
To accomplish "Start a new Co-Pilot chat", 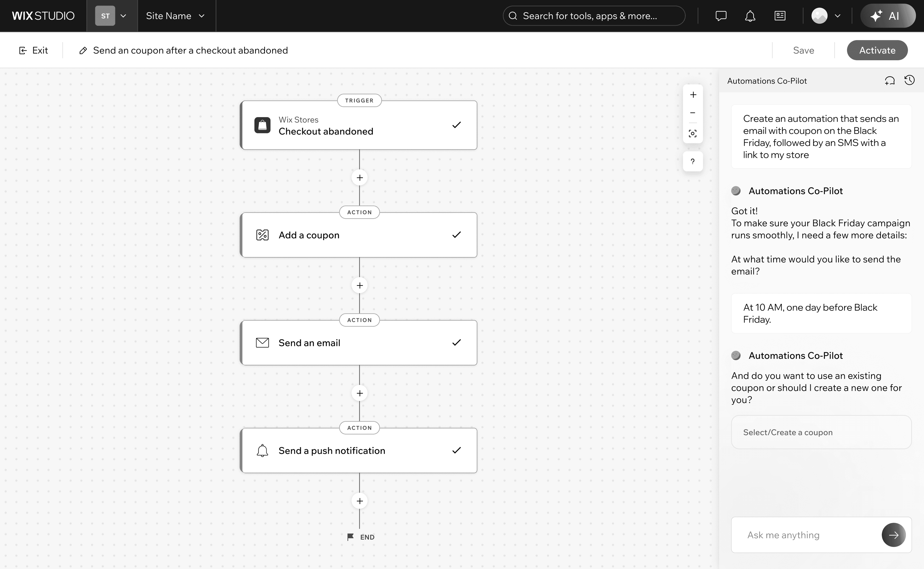I will coord(890,81).
